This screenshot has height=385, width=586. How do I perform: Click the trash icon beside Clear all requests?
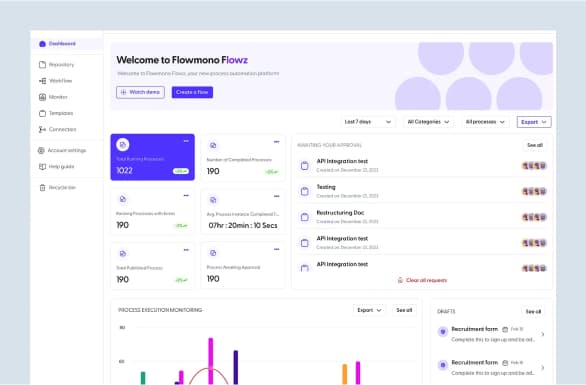(x=400, y=280)
